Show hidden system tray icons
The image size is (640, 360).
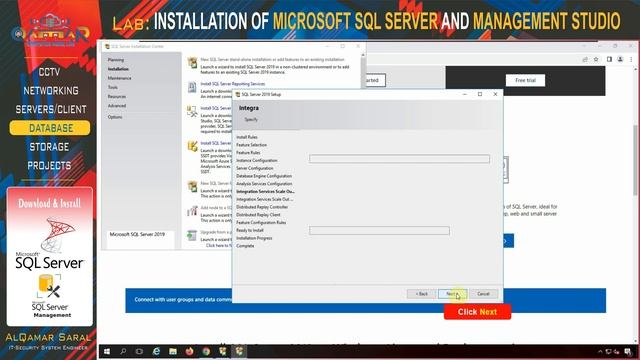600,351
